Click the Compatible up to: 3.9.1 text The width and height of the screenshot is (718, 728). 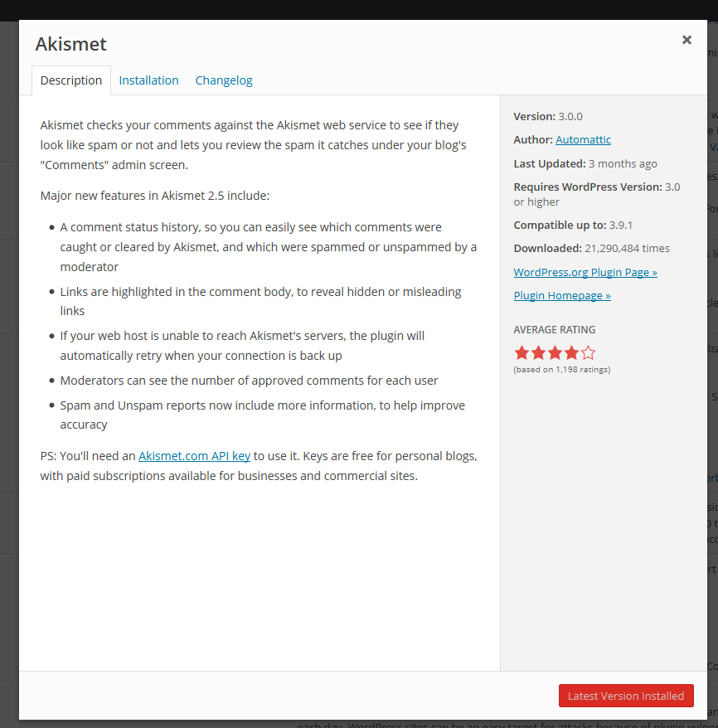(573, 226)
